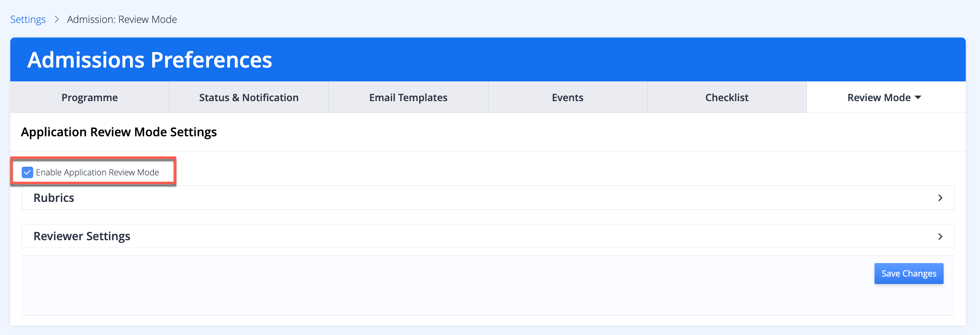Click the breadcrumb separator arrow after Settings
This screenshot has height=335, width=980.
click(x=57, y=19)
